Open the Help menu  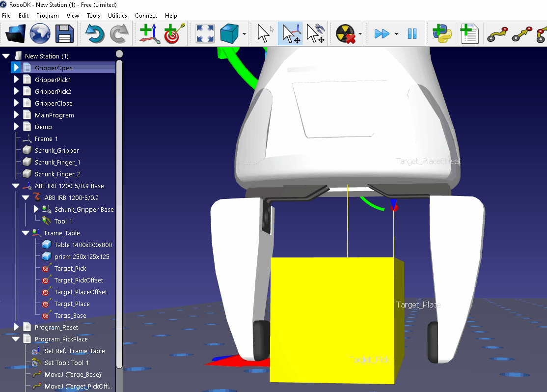(171, 16)
